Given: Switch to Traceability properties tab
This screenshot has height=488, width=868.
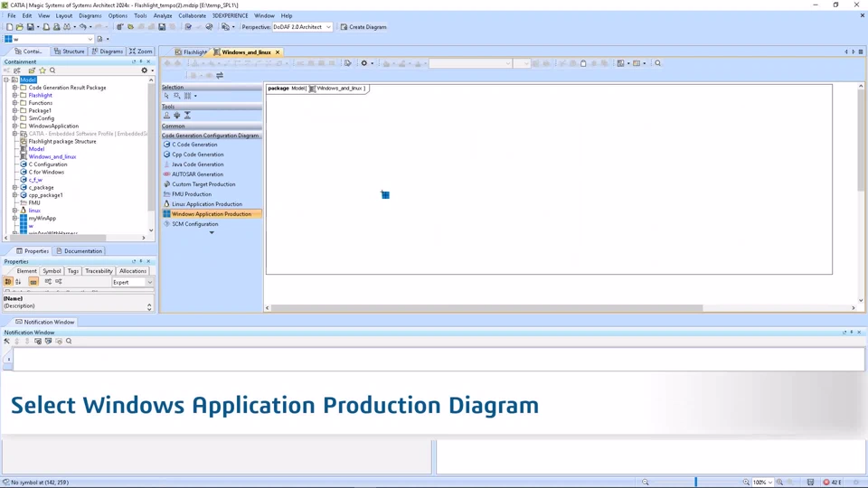Looking at the screenshot, I should pos(99,271).
